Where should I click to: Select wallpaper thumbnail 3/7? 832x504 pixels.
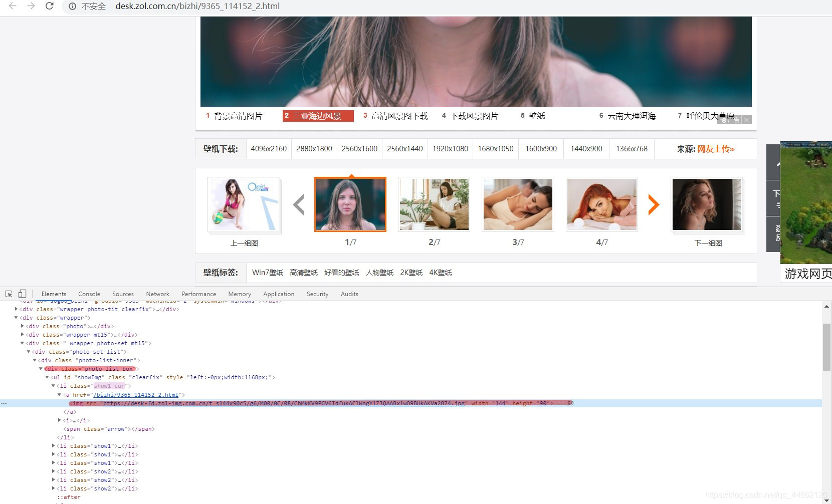518,204
